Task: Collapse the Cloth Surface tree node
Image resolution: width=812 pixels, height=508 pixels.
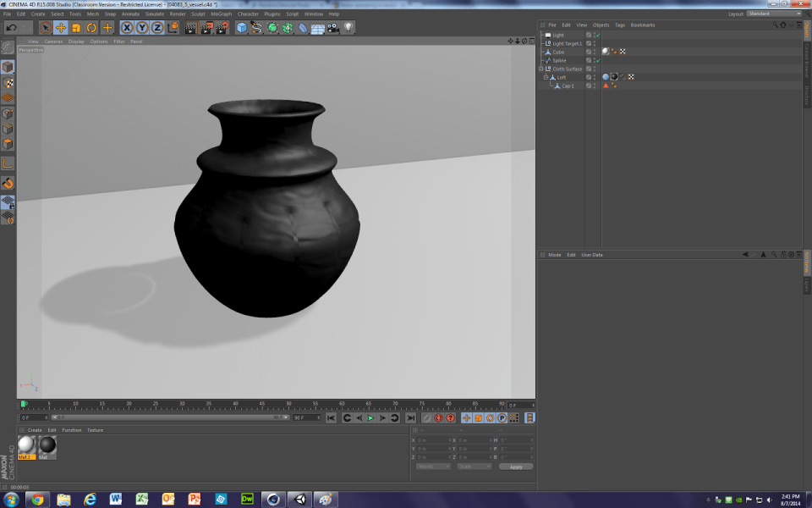Action: 541,69
